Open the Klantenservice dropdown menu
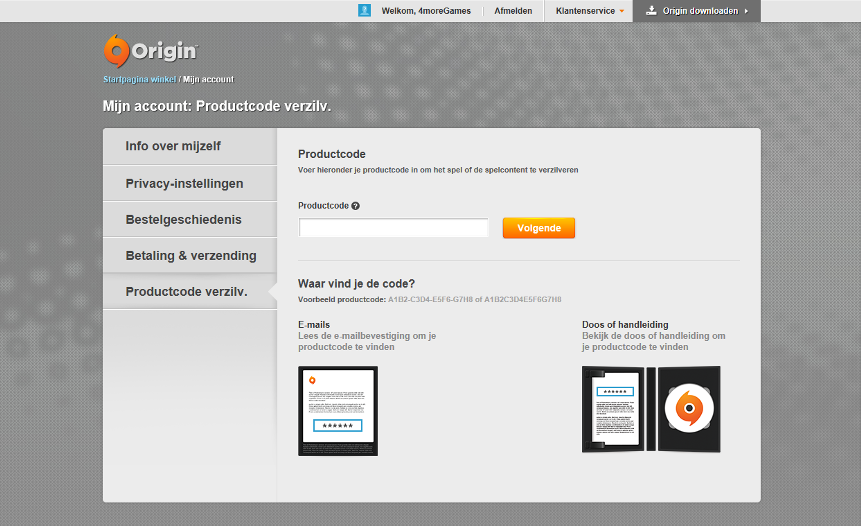 pyautogui.click(x=589, y=11)
